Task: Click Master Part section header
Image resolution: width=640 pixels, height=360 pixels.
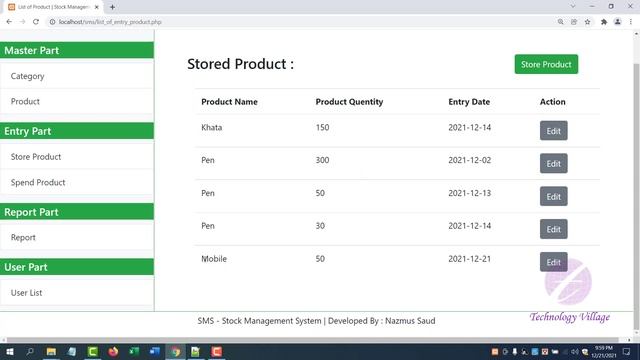Action: point(77,50)
